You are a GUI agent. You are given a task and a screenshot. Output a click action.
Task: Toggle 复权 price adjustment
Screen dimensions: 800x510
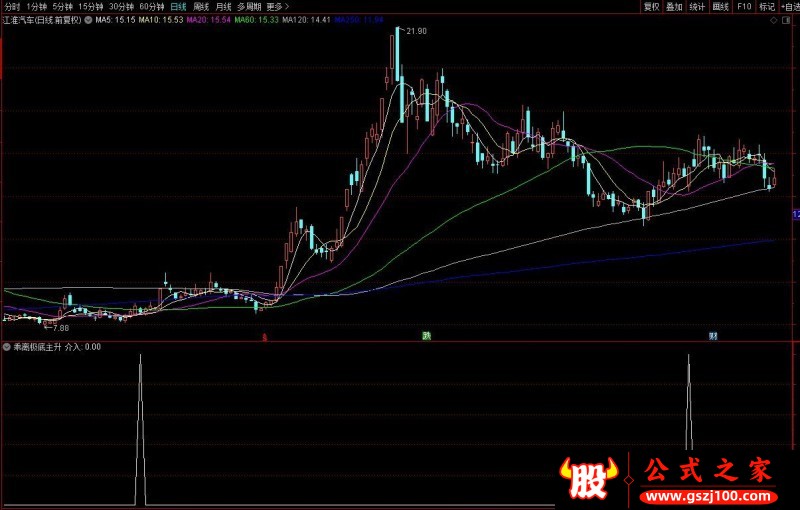pos(652,6)
